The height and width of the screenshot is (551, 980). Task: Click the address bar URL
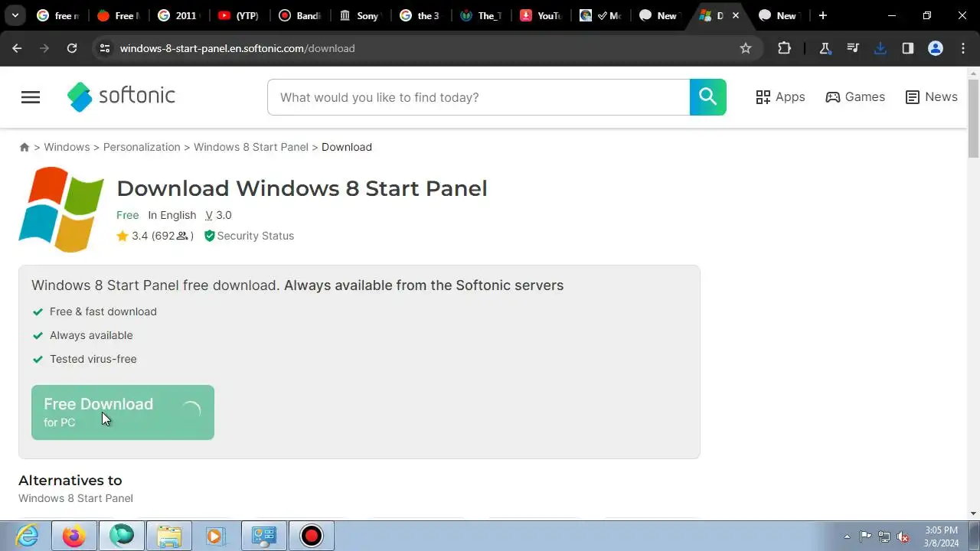click(x=237, y=48)
